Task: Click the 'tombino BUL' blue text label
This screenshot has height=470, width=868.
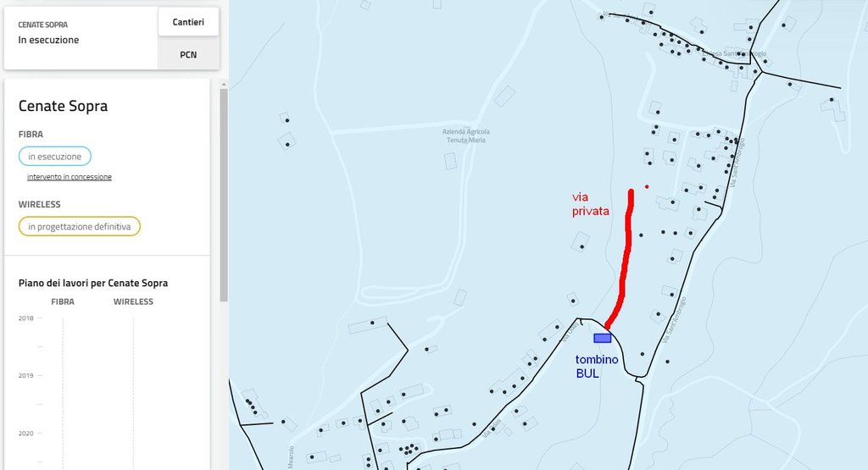Action: 597,367
